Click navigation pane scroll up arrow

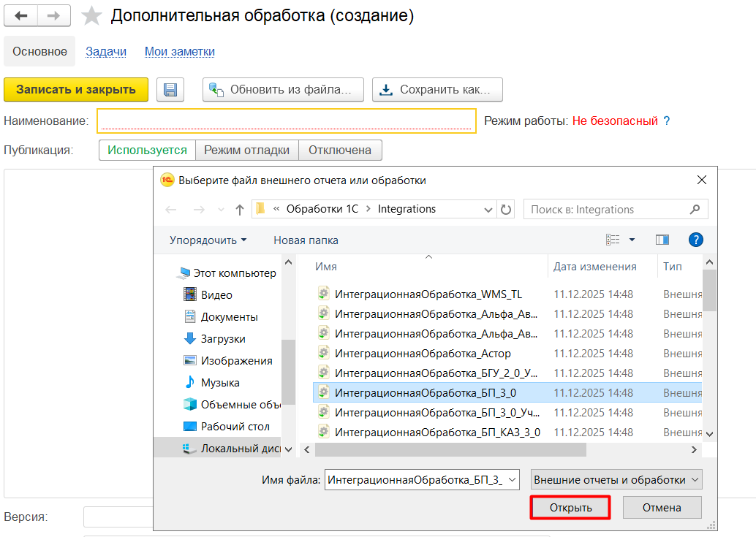[x=288, y=262]
